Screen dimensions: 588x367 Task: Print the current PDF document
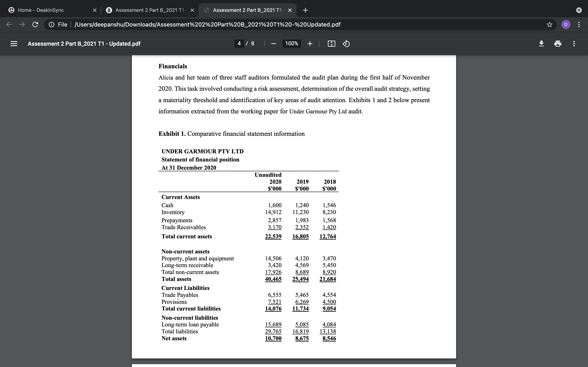[x=558, y=44]
